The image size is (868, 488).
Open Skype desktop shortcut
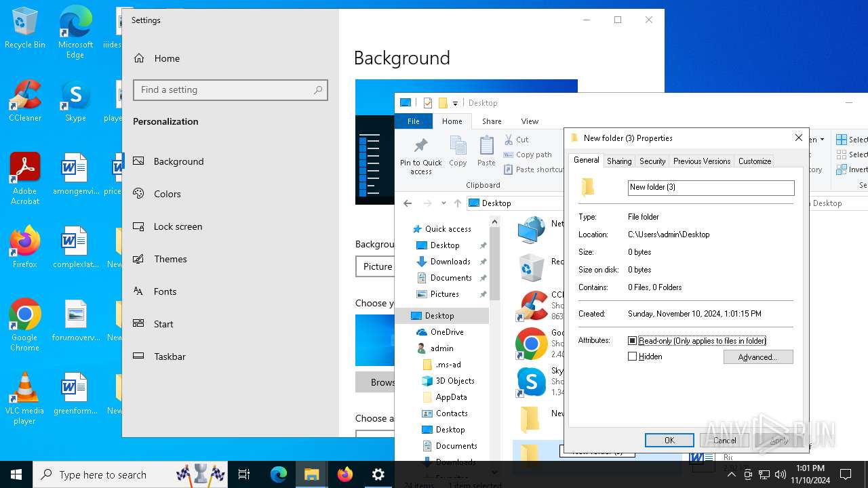coord(75,101)
